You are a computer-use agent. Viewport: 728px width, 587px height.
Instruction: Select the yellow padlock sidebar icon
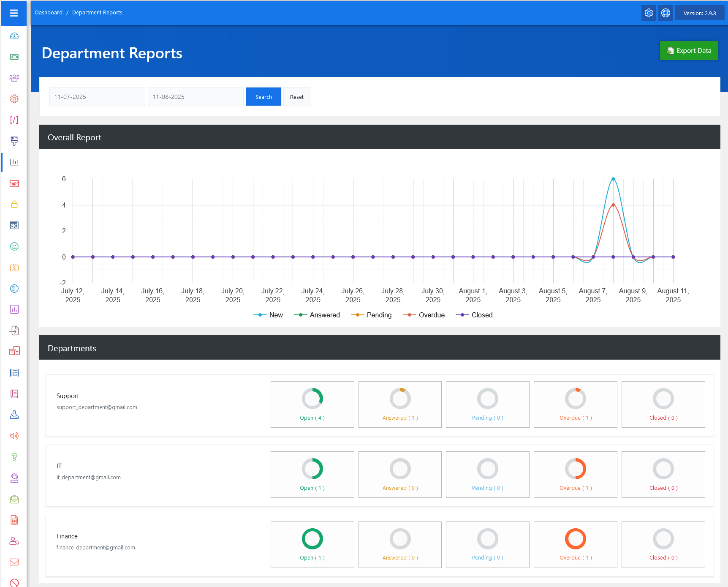pyautogui.click(x=14, y=205)
